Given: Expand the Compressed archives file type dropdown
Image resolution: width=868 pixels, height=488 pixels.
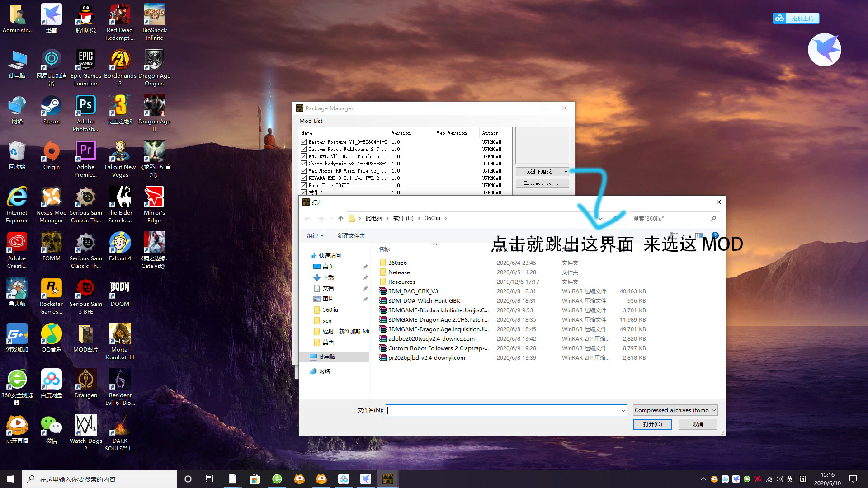Looking at the screenshot, I should 713,410.
